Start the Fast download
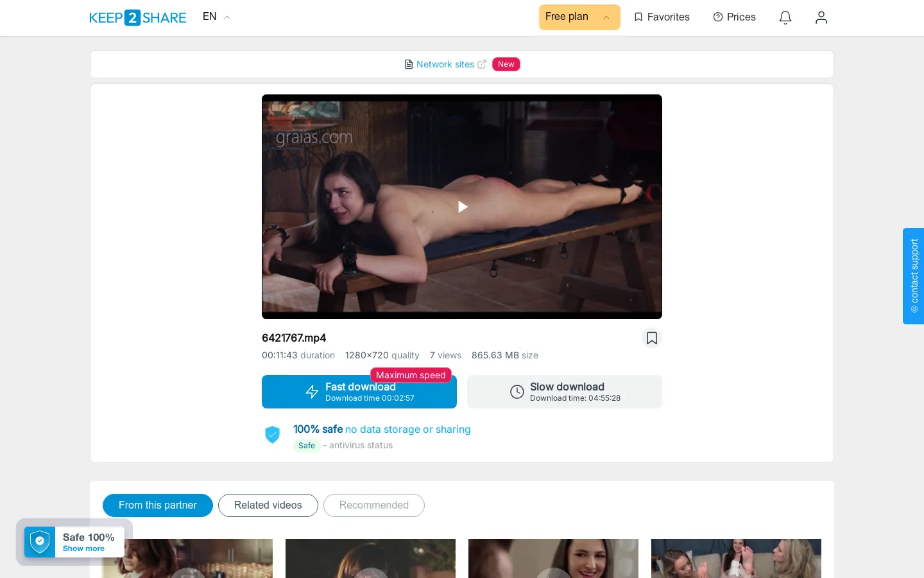 coord(359,392)
